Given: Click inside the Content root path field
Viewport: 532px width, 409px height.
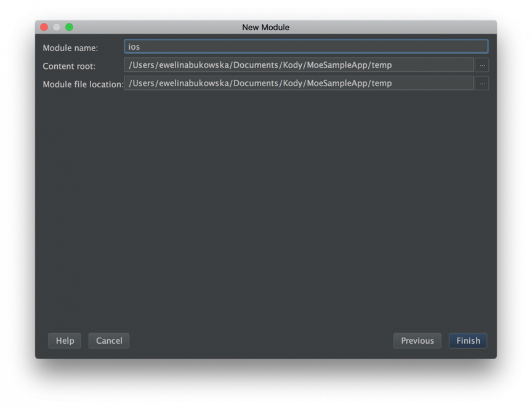Looking at the screenshot, I should 299,65.
